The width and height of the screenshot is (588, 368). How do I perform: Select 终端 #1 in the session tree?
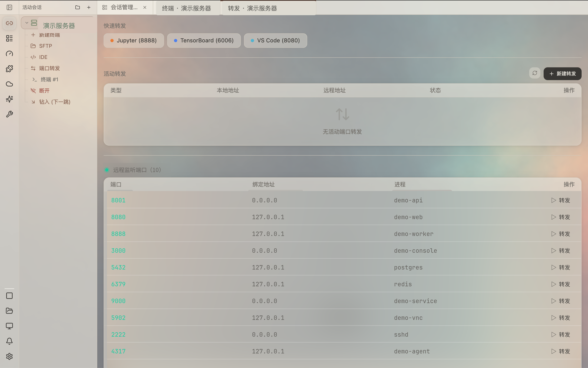[49, 80]
